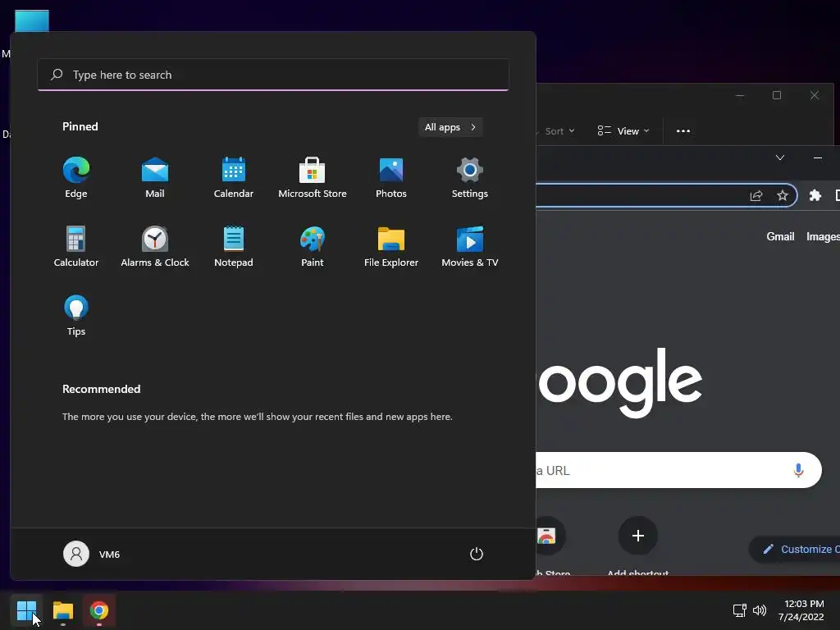Click the Windows Start button on taskbar
This screenshot has height=630, width=840.
(26, 610)
